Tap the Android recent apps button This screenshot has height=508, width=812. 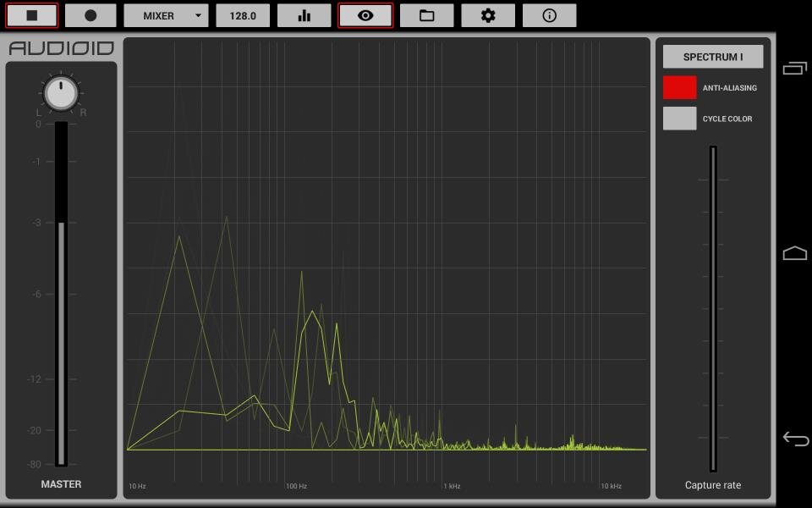[x=794, y=69]
